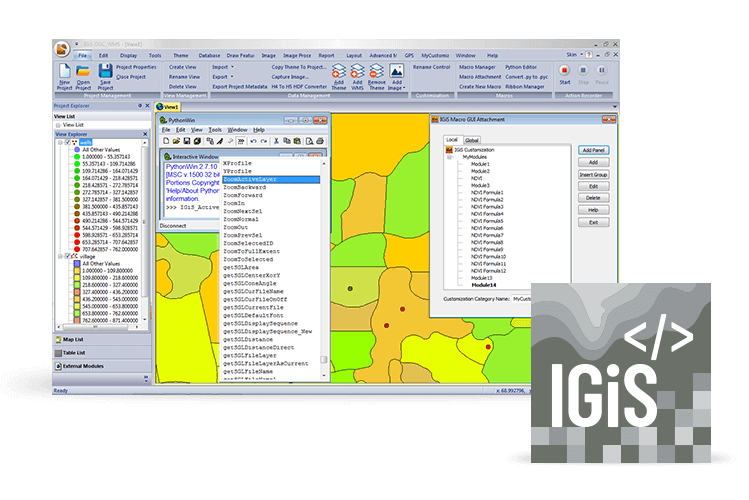Click the Add Image icon
Viewport: 749px width, 500px height.
[x=396, y=71]
